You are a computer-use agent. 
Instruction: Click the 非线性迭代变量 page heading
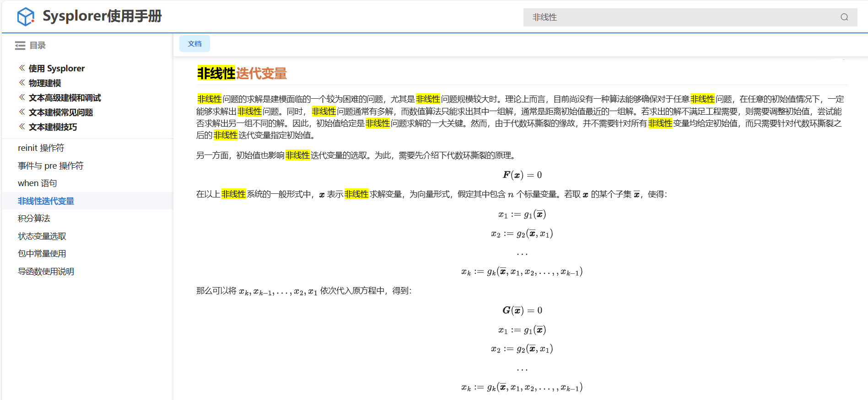pyautogui.click(x=242, y=74)
